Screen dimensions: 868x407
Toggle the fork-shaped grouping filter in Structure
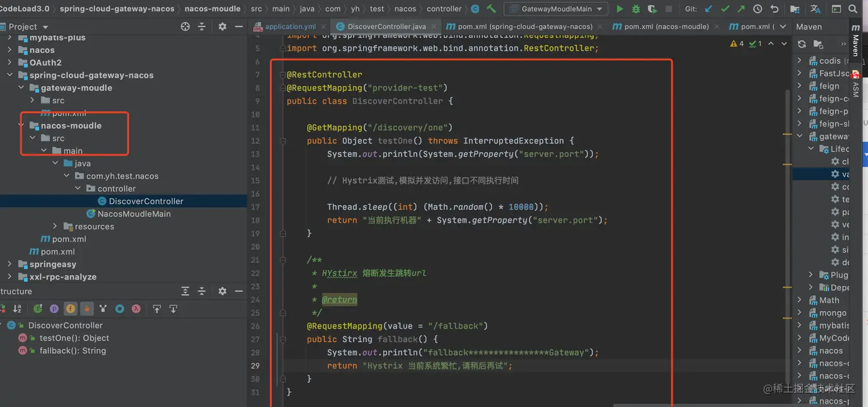click(x=103, y=309)
